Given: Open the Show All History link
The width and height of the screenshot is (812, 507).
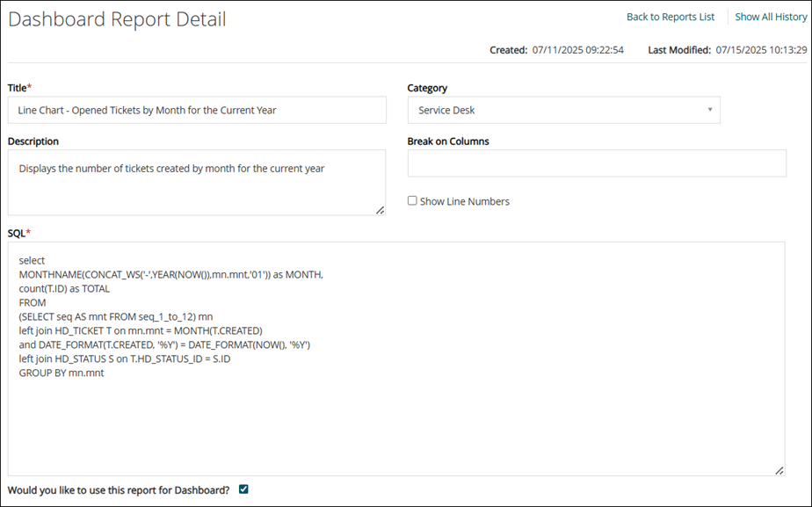Looking at the screenshot, I should pos(770,17).
